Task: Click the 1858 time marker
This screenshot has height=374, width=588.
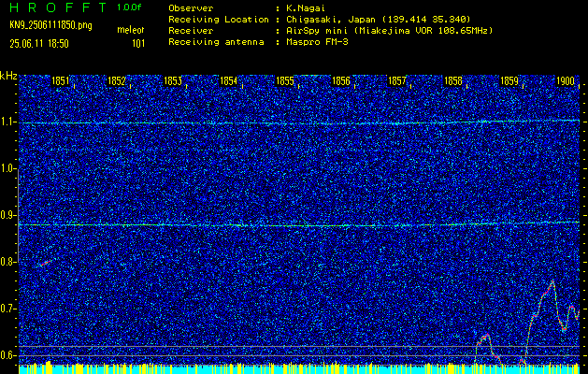Action: [453, 80]
